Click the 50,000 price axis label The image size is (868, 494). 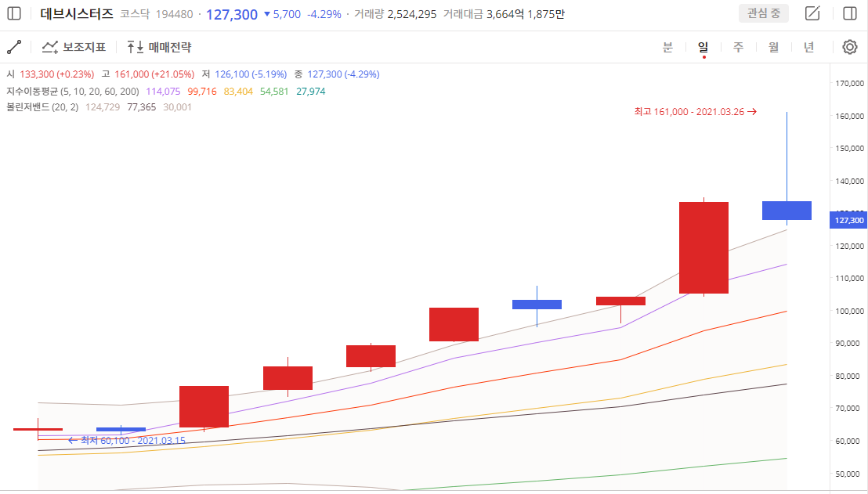(x=849, y=474)
